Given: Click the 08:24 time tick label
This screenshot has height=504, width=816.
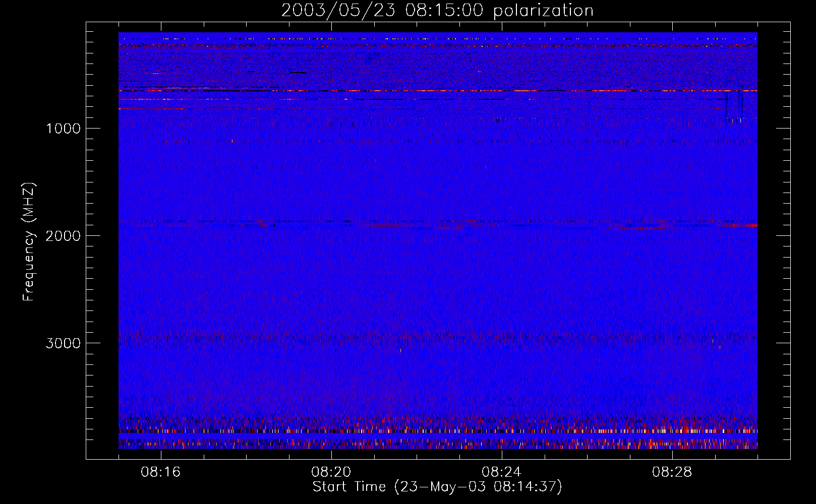Looking at the screenshot, I should 502,472.
